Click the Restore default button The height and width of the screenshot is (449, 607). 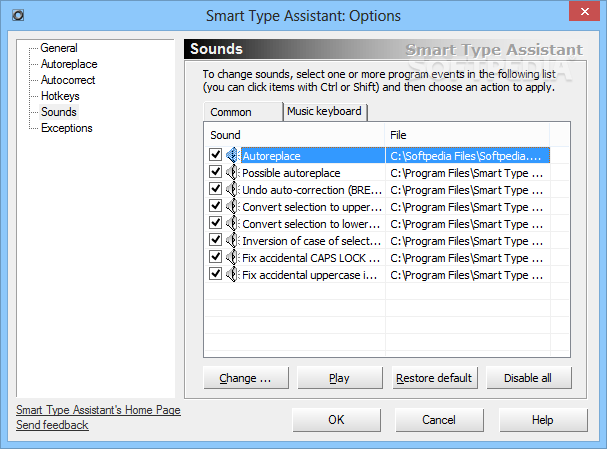coord(434,378)
